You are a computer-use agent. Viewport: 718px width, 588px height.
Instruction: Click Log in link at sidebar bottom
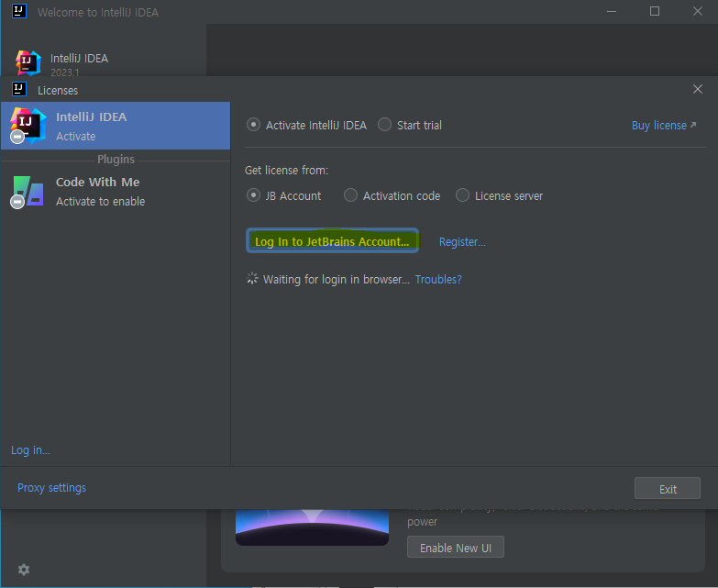click(30, 450)
